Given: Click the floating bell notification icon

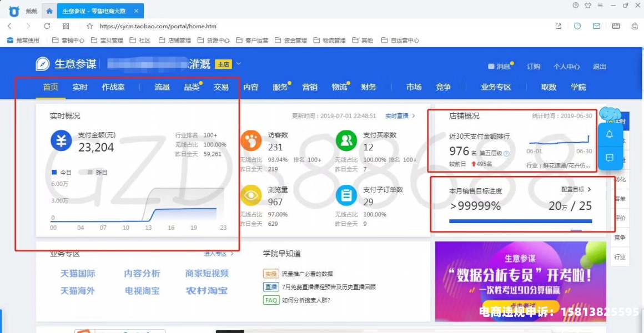Looking at the screenshot, I should coord(609,134).
